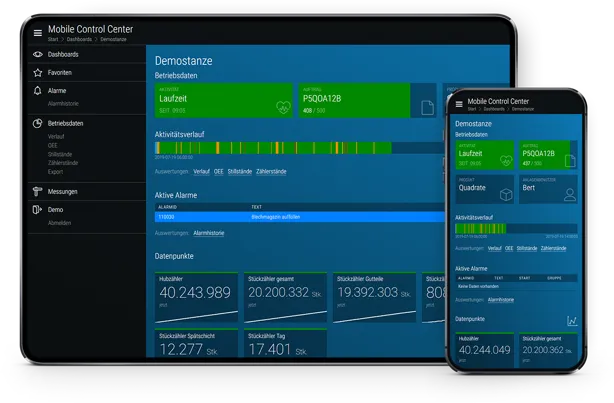Click the Stückzähler Tag 17.401 tile
This screenshot has height=403, width=614.
point(285,343)
